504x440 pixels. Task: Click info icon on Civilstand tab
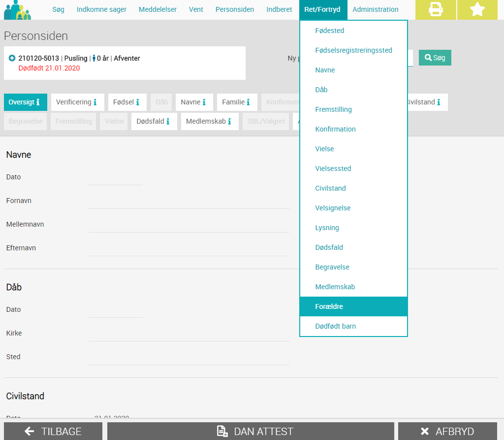[439, 102]
